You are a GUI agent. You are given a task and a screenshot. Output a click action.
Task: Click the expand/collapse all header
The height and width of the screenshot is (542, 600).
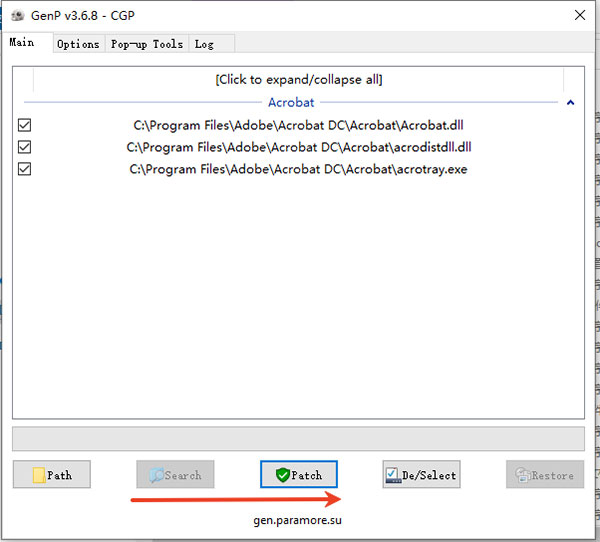pyautogui.click(x=298, y=79)
